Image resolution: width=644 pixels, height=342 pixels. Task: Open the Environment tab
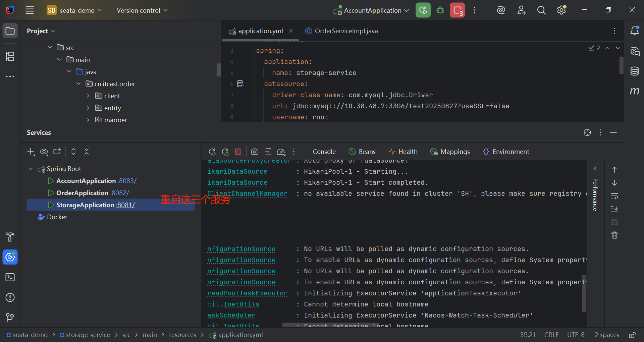click(x=506, y=152)
